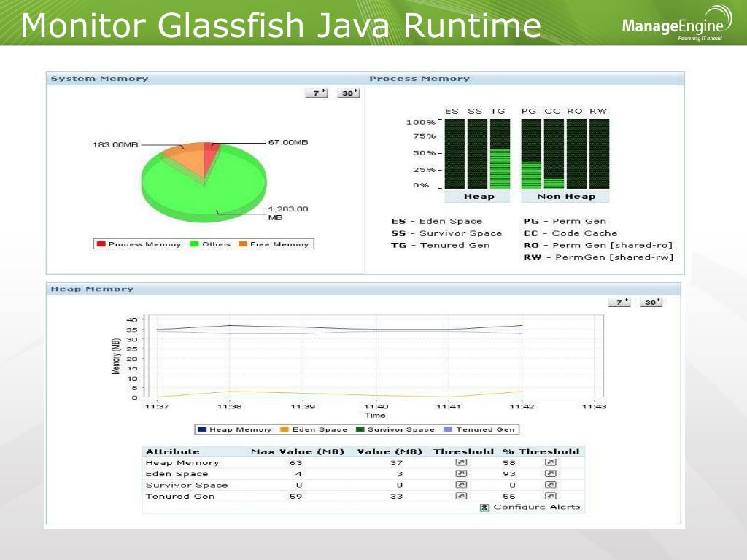Edit threshold icon for Heap Memory value
Viewport: 747px width, 560px height.
tap(461, 462)
